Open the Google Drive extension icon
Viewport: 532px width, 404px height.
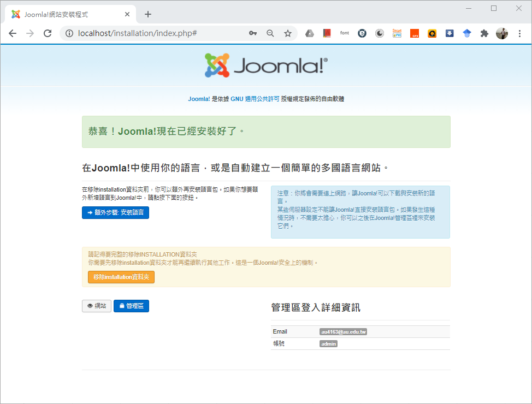tap(310, 33)
